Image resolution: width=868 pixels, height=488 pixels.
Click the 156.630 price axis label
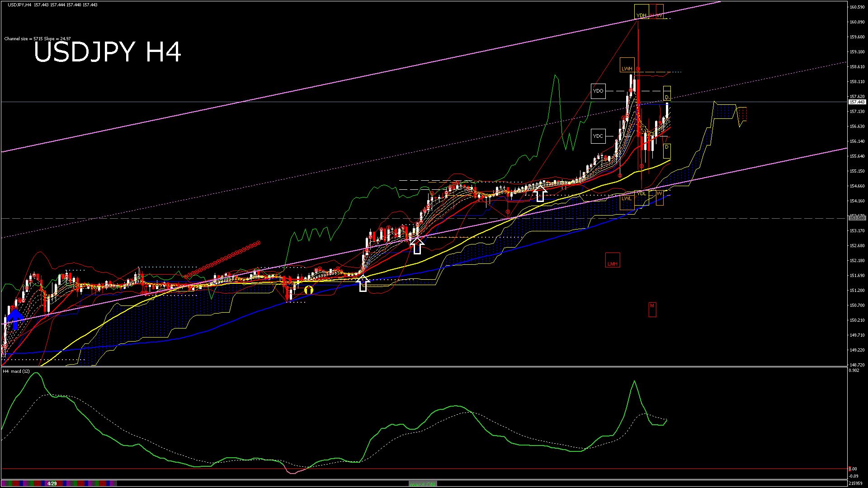(858, 127)
